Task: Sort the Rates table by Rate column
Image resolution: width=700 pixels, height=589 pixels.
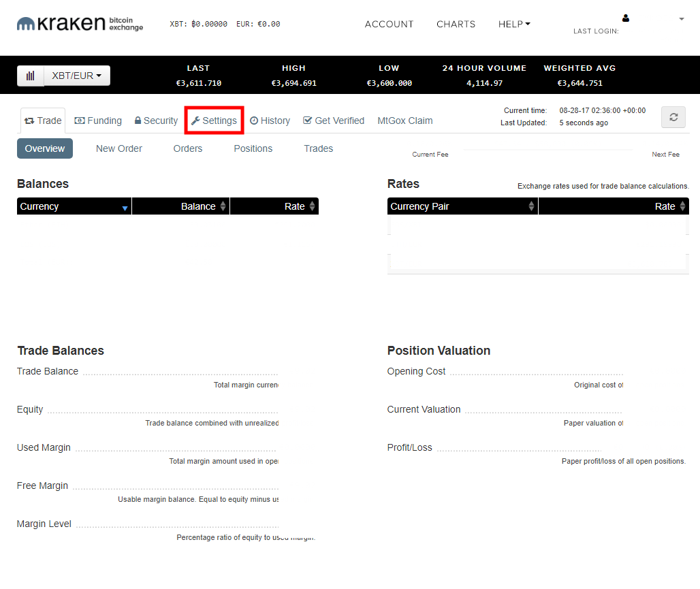Action: tap(614, 206)
